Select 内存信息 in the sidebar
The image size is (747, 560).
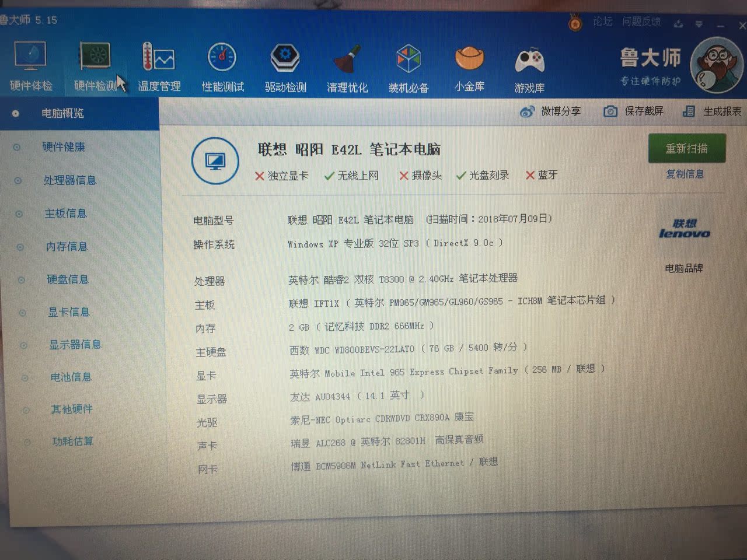point(67,246)
